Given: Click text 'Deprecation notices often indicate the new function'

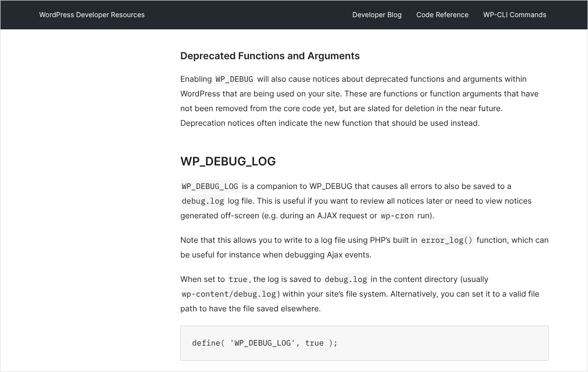Looking at the screenshot, I should pos(276,123).
